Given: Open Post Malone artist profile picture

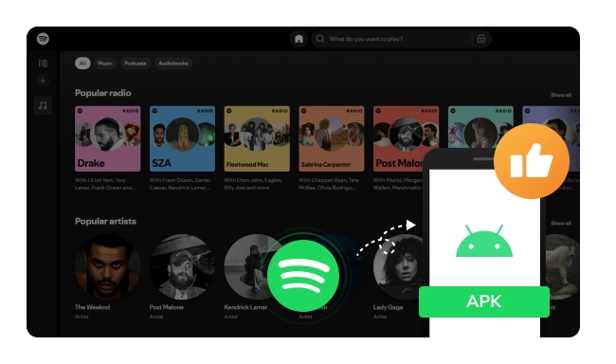Looking at the screenshot, I should [x=182, y=267].
